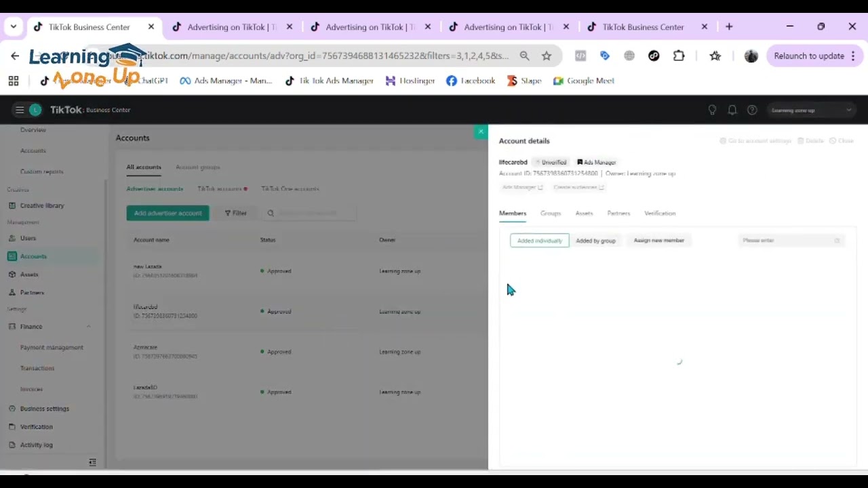The height and width of the screenshot is (488, 868).
Task: Click the accounts search input field
Action: click(x=309, y=213)
